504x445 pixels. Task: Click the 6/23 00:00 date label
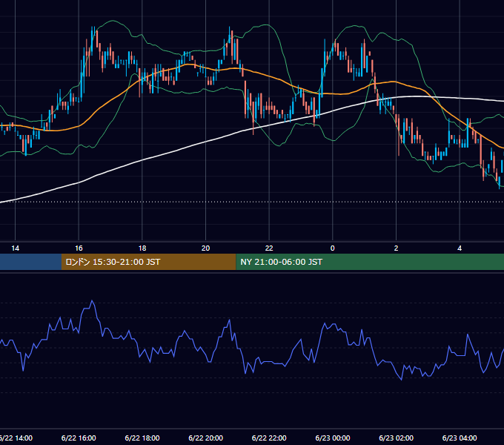pyautogui.click(x=333, y=438)
